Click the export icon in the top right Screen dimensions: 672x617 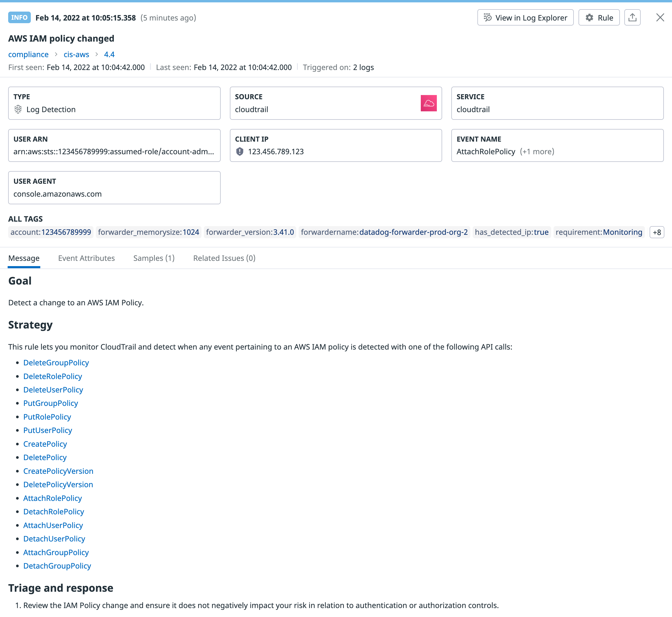(632, 17)
